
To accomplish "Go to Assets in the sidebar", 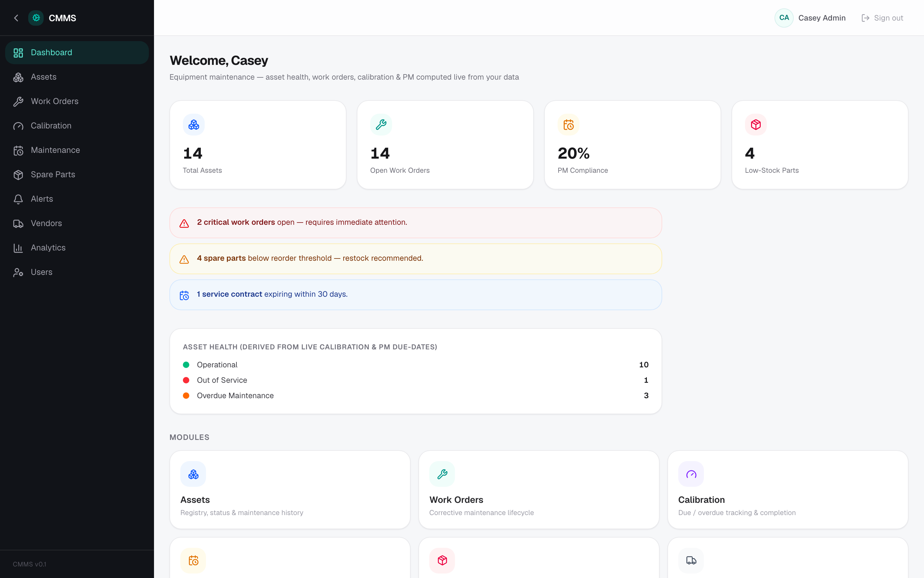I will pyautogui.click(x=77, y=77).
